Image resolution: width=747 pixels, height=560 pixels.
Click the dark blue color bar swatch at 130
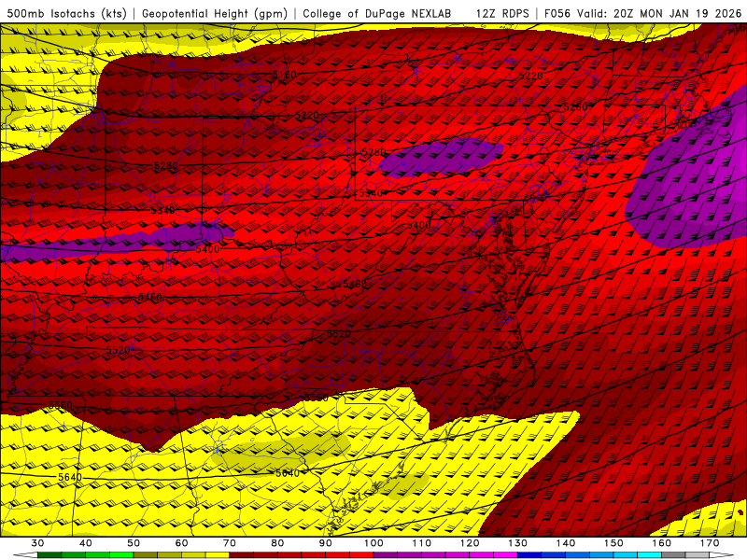(529, 555)
